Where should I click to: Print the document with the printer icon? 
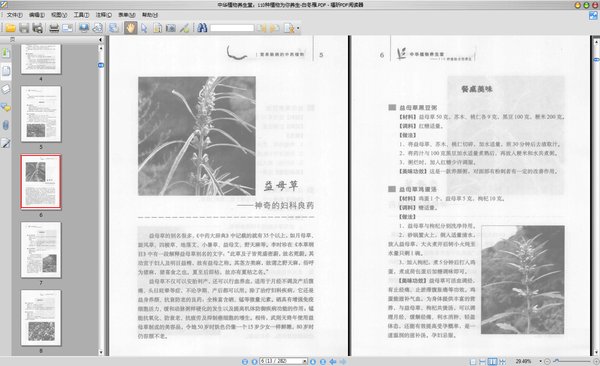click(54, 28)
